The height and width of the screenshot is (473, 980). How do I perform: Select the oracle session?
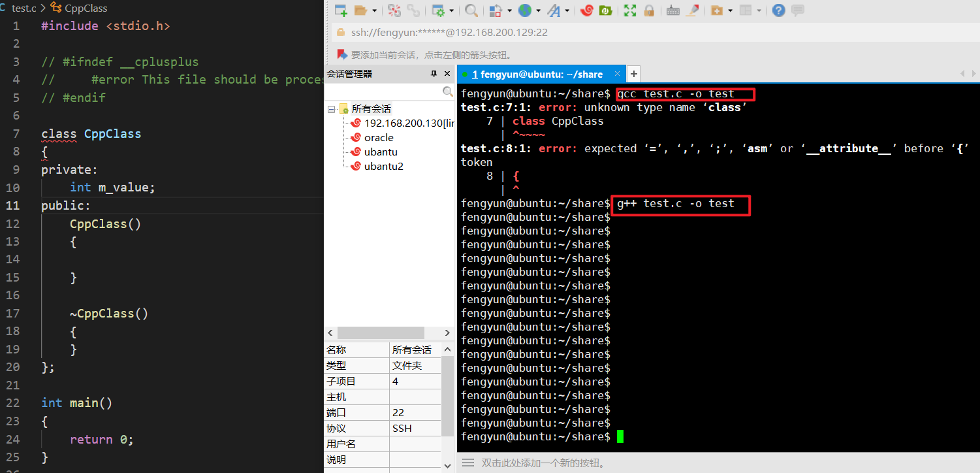(379, 138)
